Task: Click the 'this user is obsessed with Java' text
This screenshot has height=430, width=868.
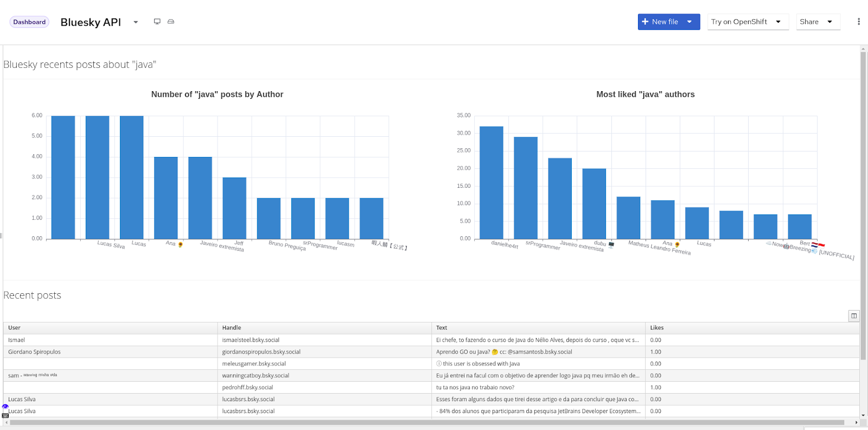Action: coord(478,364)
